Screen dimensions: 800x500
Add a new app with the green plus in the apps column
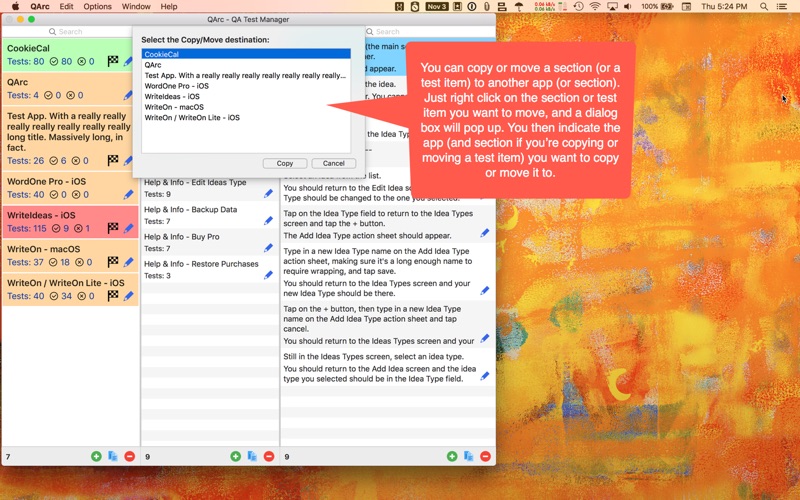96,456
